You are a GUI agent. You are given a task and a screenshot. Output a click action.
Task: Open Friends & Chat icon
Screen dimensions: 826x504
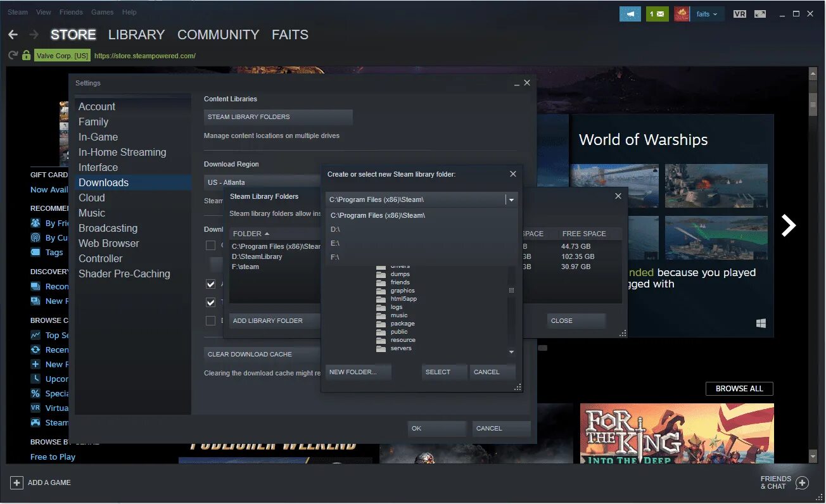click(x=802, y=482)
